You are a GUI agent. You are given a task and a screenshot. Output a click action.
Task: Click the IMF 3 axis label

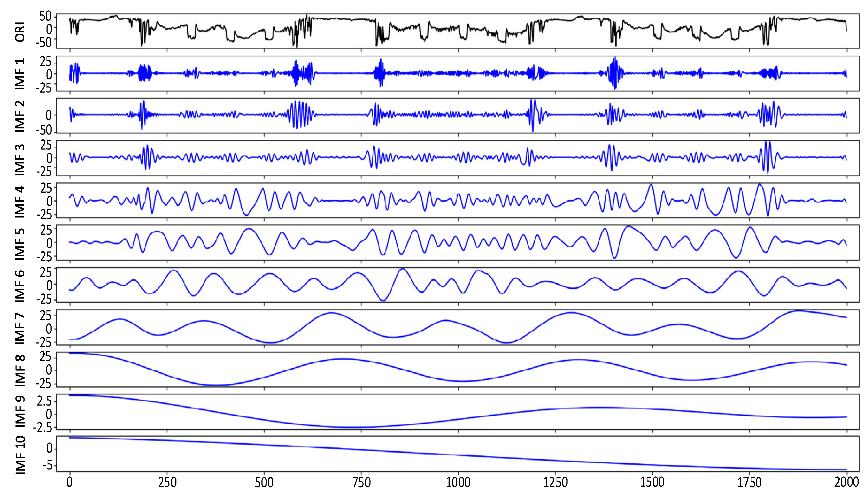pos(20,159)
